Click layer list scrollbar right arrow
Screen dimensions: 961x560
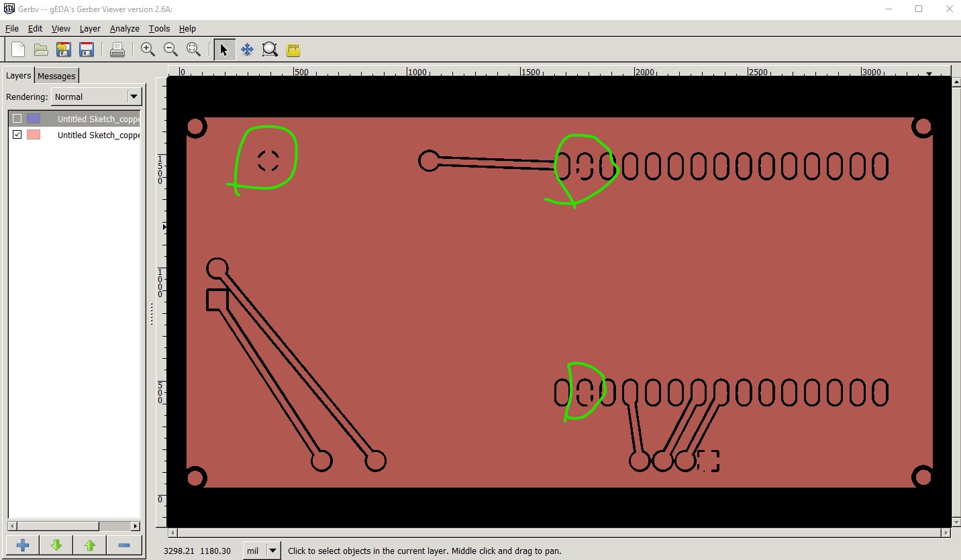(136, 526)
